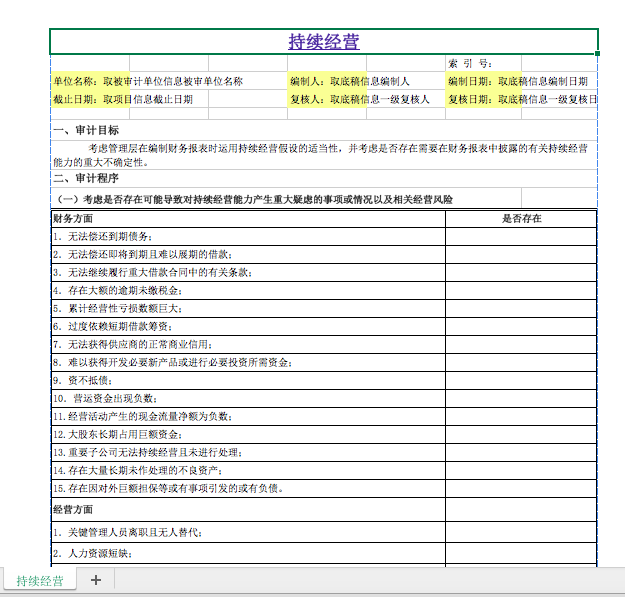The width and height of the screenshot is (625, 597).
Task: Click 是否存在 cell for 资不抵债
Action: pyautogui.click(x=521, y=380)
